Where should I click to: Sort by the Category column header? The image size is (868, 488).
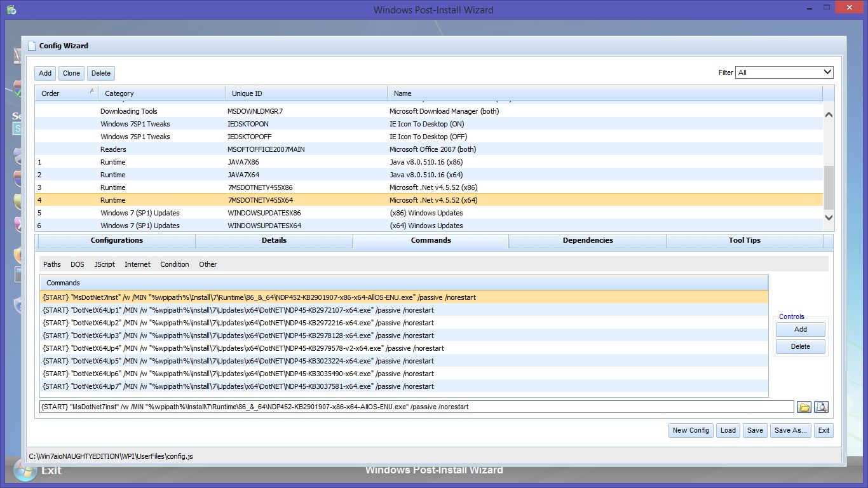(x=161, y=93)
